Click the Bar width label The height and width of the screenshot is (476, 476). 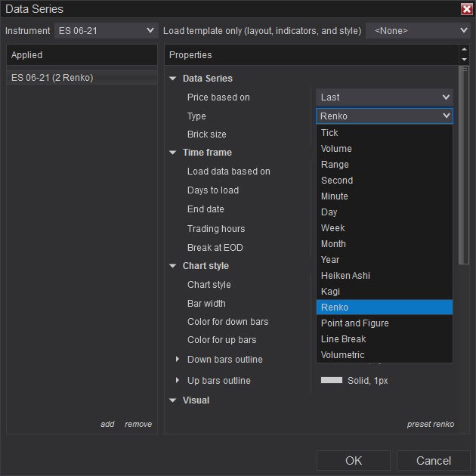206,304
